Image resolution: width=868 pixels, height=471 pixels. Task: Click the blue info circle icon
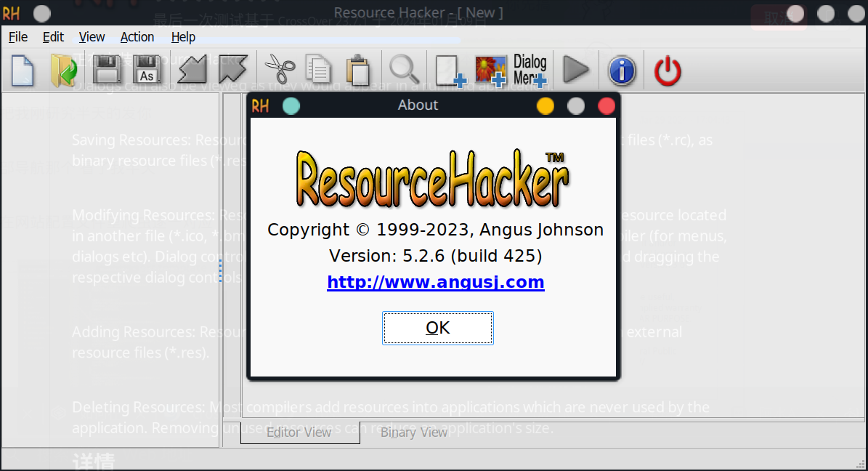click(622, 71)
